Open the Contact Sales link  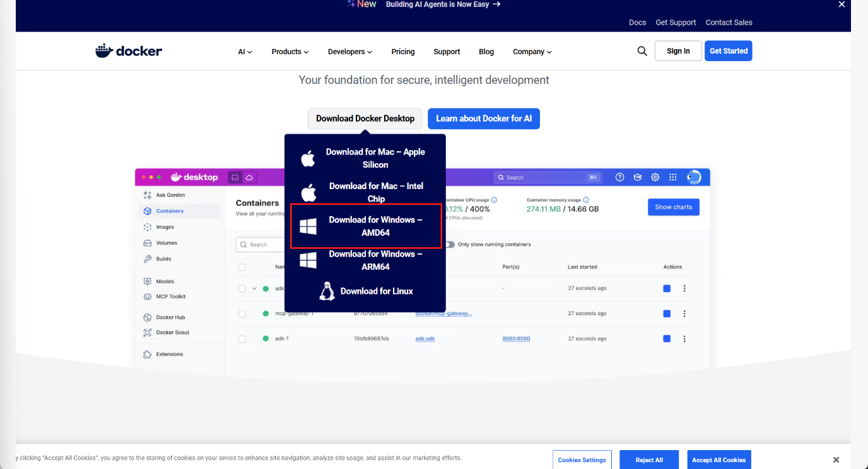pyautogui.click(x=729, y=23)
